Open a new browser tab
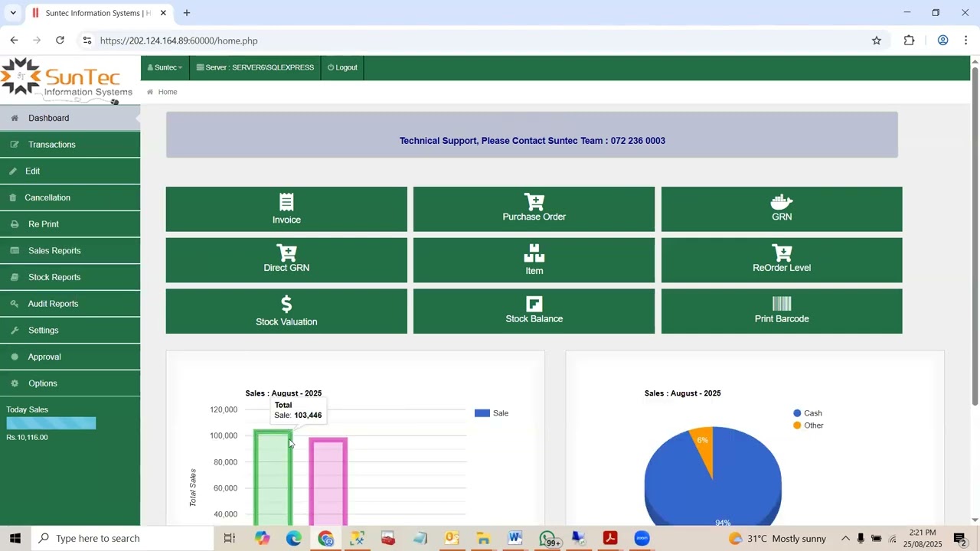This screenshot has height=551, width=980. tap(187, 13)
